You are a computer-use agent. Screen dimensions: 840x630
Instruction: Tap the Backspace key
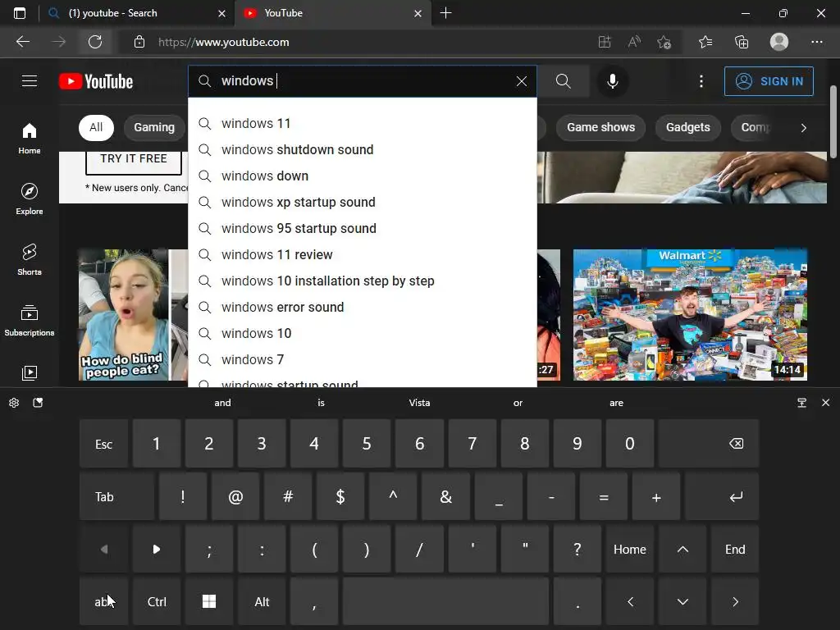[709, 444]
